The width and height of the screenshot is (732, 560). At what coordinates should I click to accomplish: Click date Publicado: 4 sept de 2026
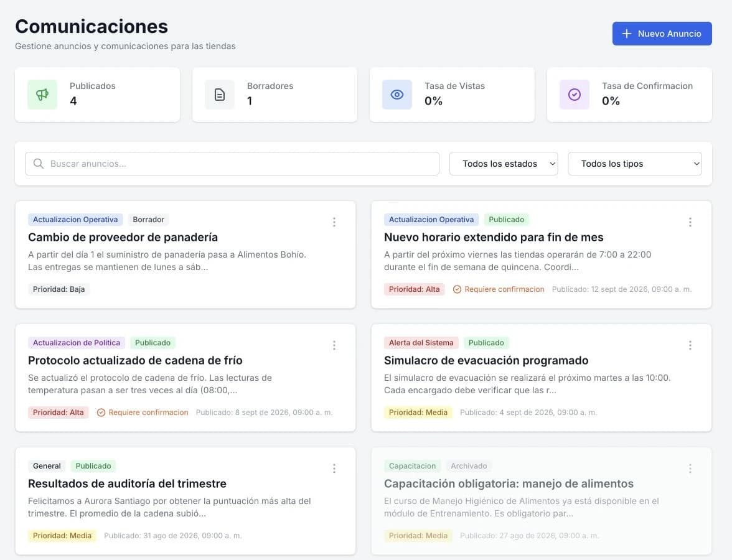(x=528, y=413)
